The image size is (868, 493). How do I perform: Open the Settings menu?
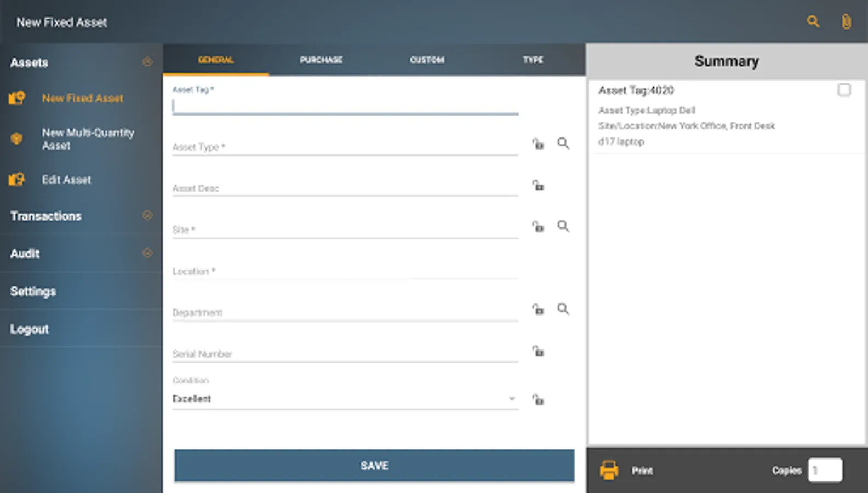tap(33, 291)
